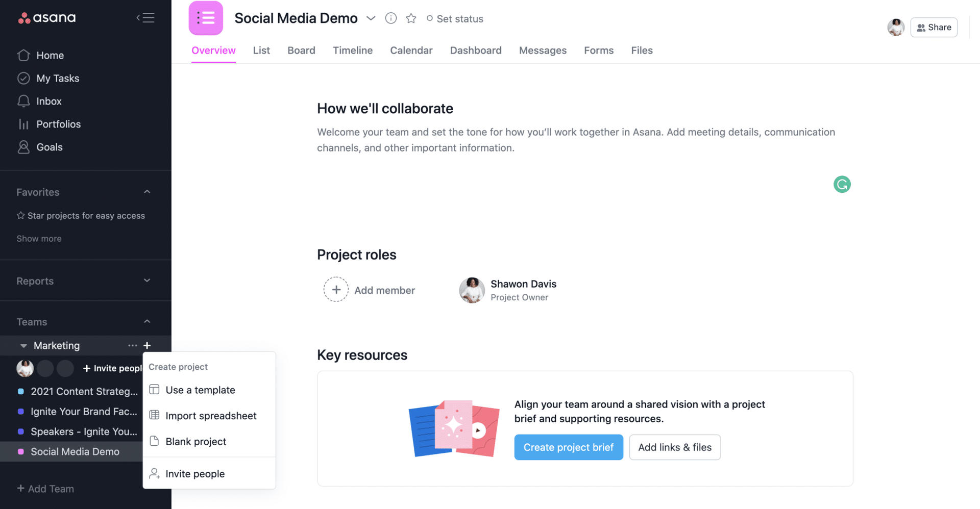The height and width of the screenshot is (509, 980).
Task: Click the Share button
Action: (x=934, y=28)
